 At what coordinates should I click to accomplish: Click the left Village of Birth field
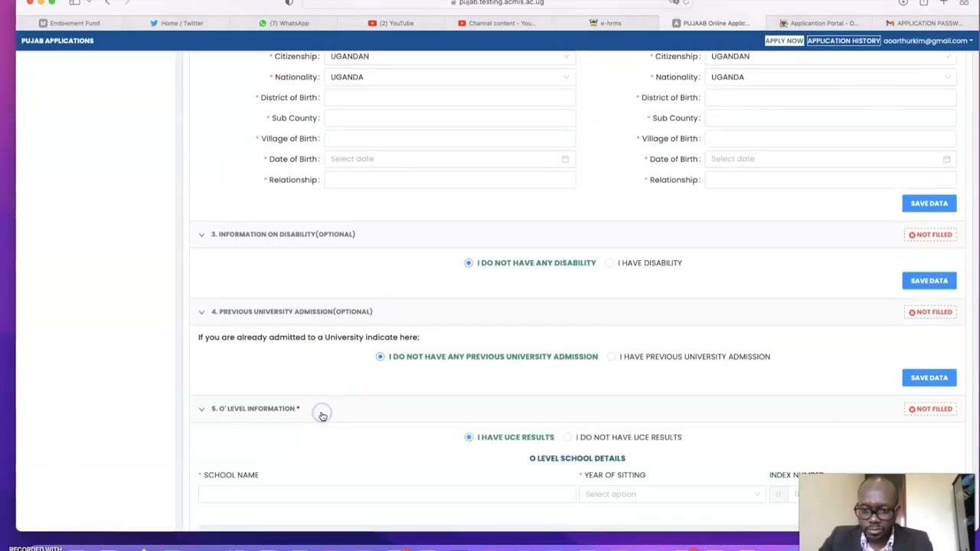(450, 139)
